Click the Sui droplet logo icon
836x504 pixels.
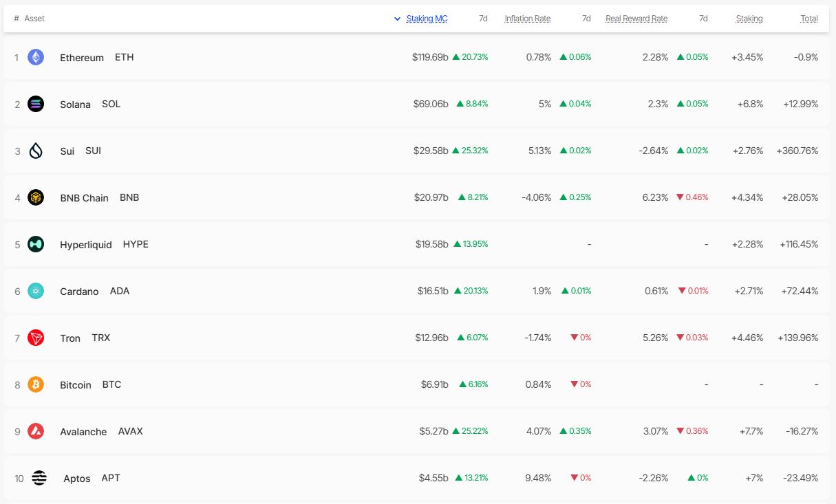pyautogui.click(x=36, y=151)
